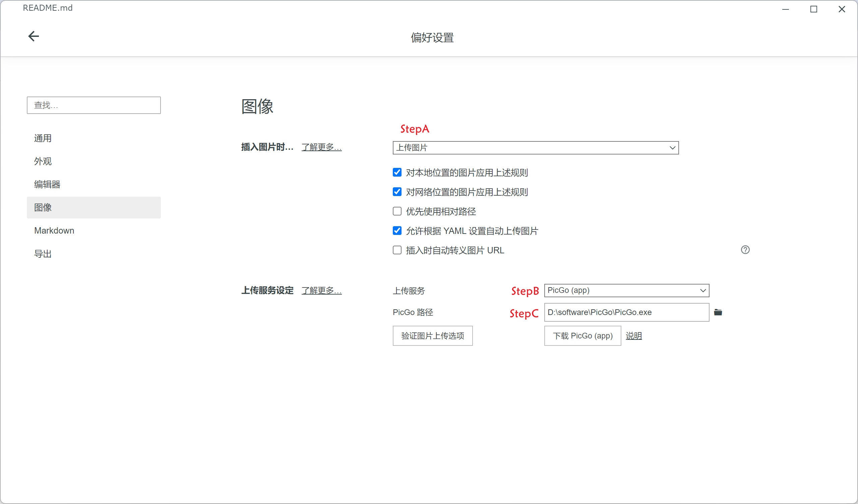Select 外观 settings category

pos(94,162)
